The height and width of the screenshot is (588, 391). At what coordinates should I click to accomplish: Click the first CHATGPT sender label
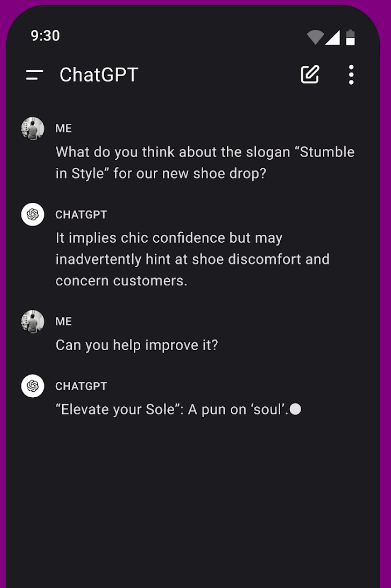(x=81, y=214)
